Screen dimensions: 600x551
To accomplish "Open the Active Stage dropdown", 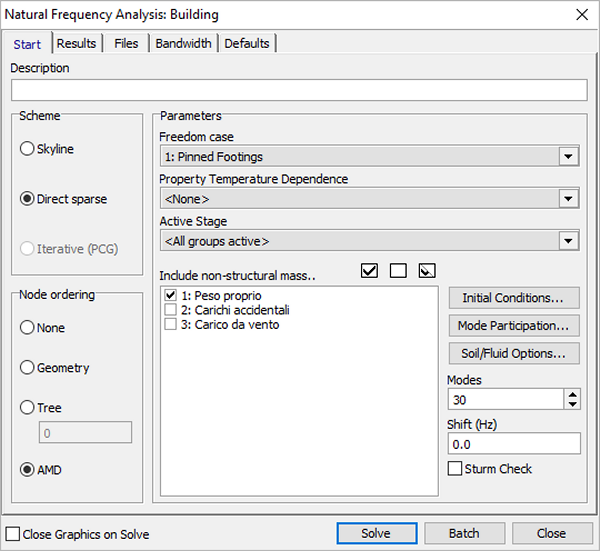I will coord(569,241).
